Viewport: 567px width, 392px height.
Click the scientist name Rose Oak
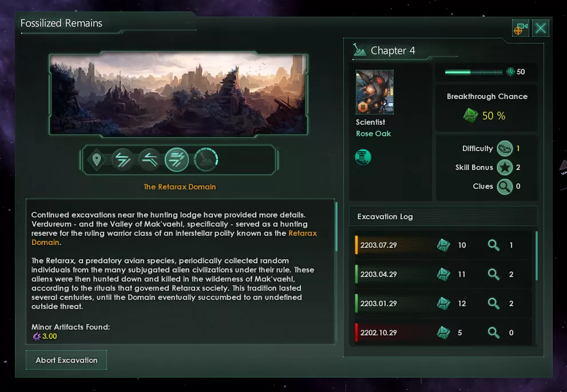(x=373, y=134)
